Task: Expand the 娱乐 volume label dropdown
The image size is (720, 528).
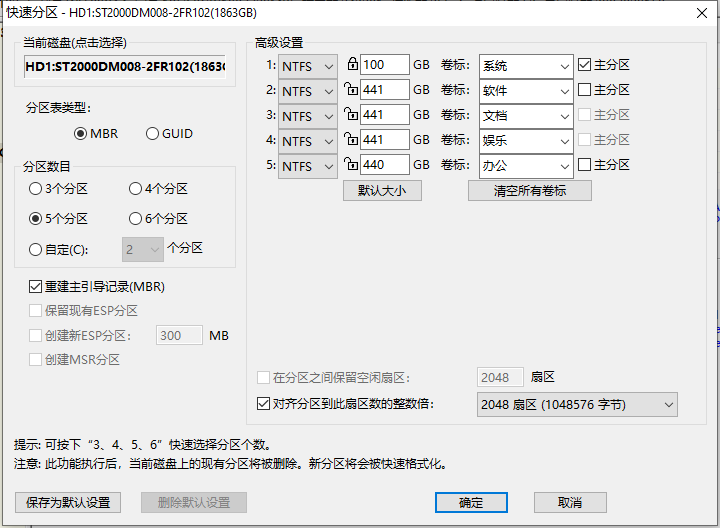Action: pos(565,141)
